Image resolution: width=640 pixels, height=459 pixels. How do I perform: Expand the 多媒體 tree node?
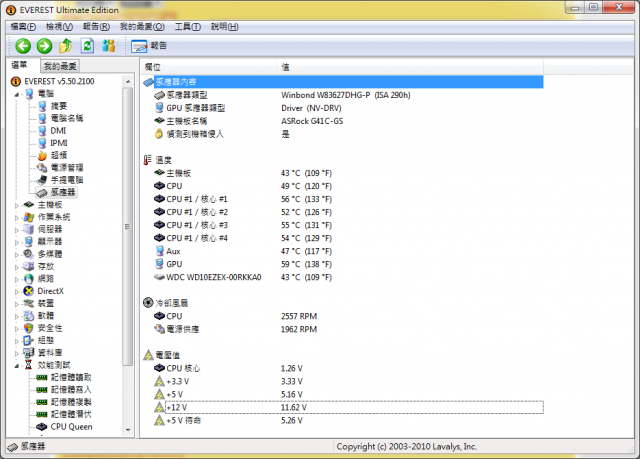[17, 255]
